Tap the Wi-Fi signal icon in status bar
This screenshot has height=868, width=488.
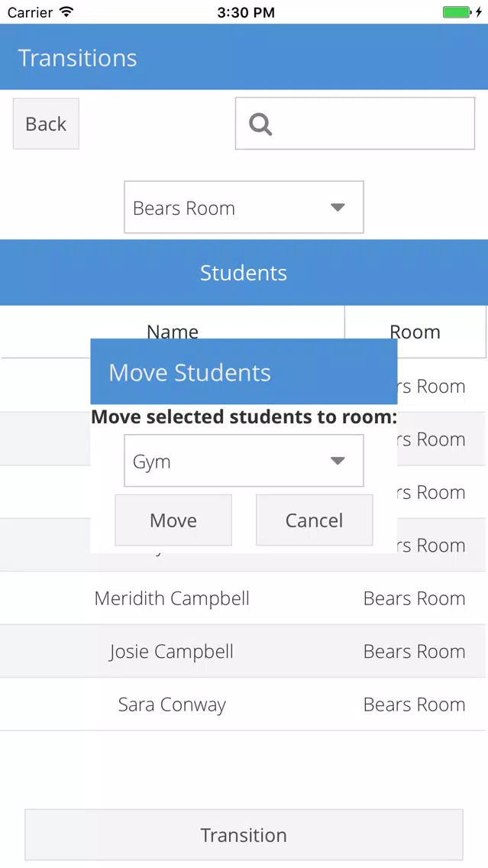pyautogui.click(x=66, y=11)
